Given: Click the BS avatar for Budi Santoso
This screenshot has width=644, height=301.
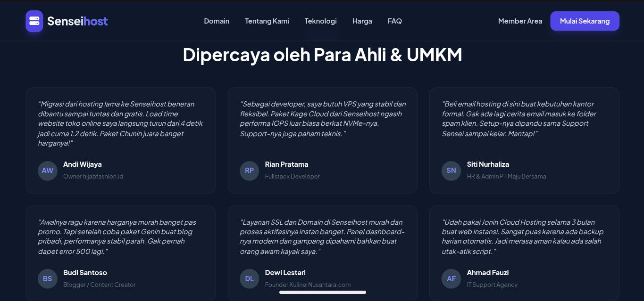Looking at the screenshot, I should click(x=48, y=279).
